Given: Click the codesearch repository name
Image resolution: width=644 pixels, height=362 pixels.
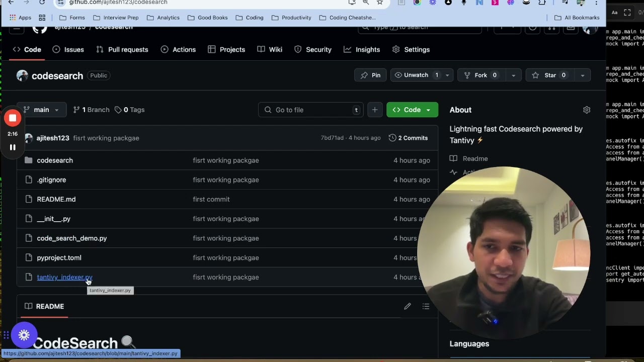Looking at the screenshot, I should [x=57, y=75].
